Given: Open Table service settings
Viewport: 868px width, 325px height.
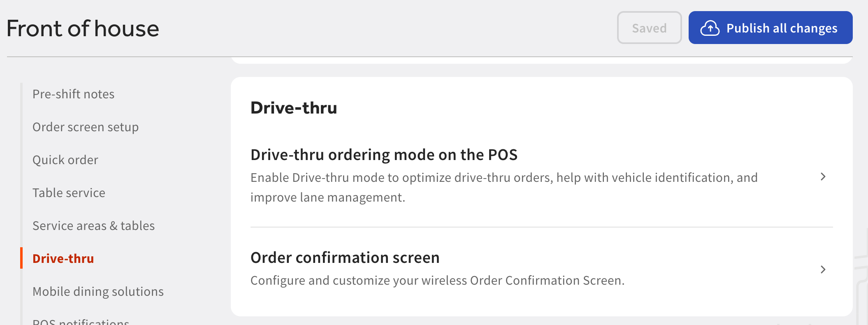Looking at the screenshot, I should click(x=69, y=193).
